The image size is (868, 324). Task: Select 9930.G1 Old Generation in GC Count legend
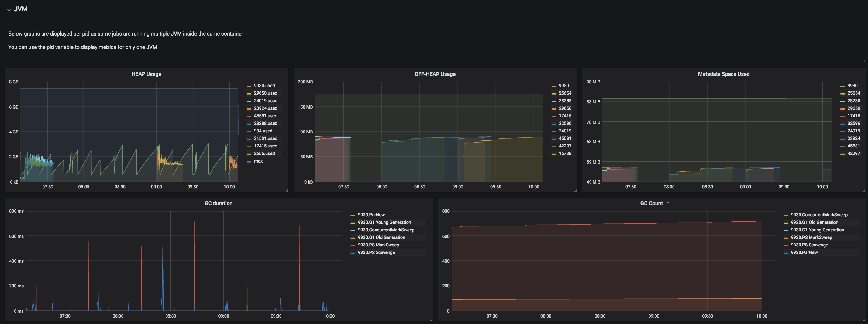(814, 222)
